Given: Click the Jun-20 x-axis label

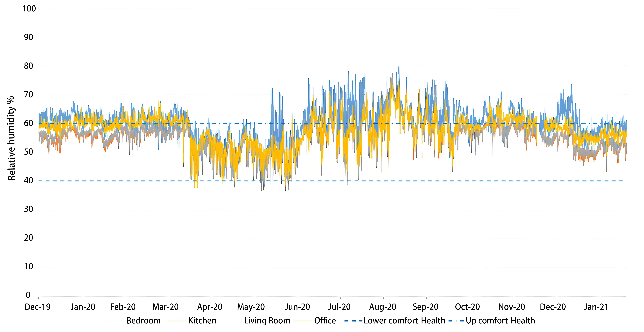Looking at the screenshot, I should 297,307.
